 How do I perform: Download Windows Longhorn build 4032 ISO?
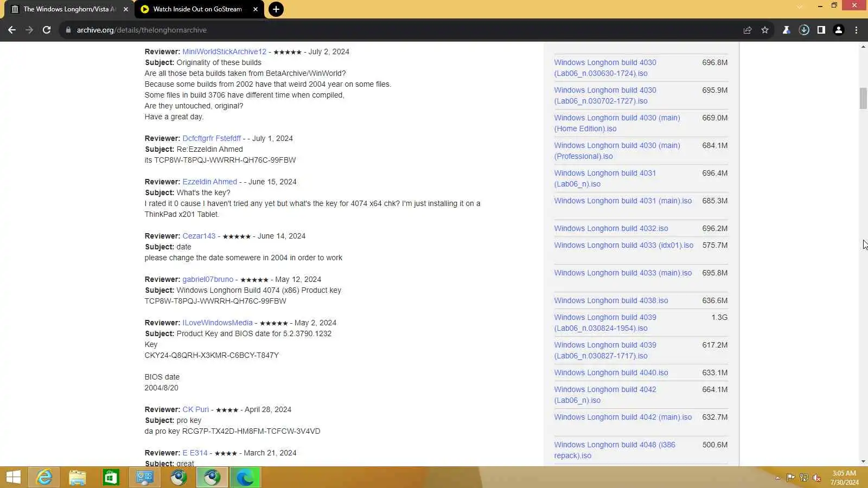pos(611,228)
